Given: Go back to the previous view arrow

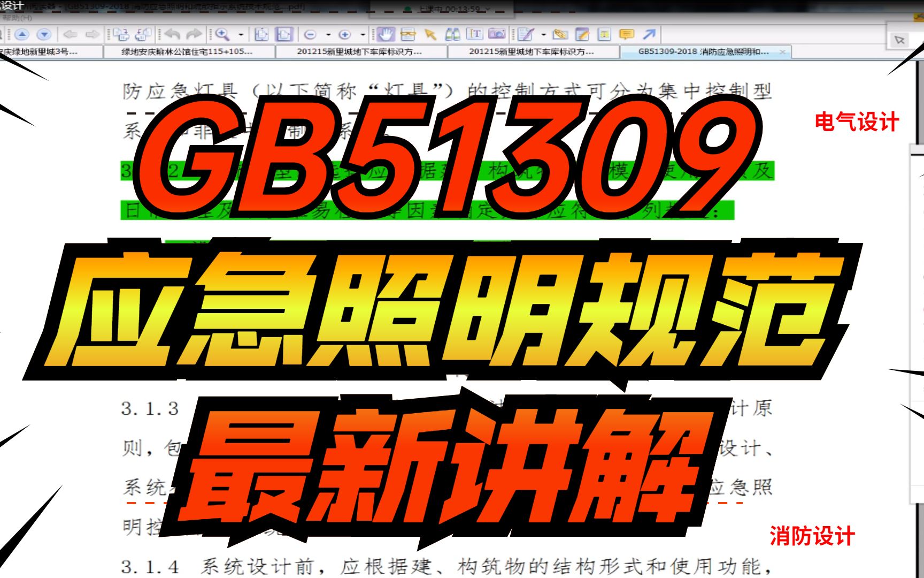Looking at the screenshot, I should tap(70, 35).
